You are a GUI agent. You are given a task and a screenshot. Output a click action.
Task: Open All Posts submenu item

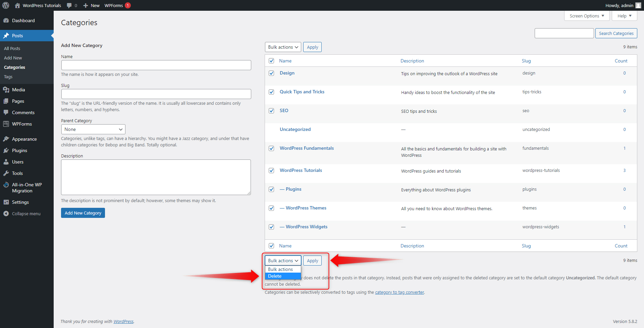click(x=12, y=48)
